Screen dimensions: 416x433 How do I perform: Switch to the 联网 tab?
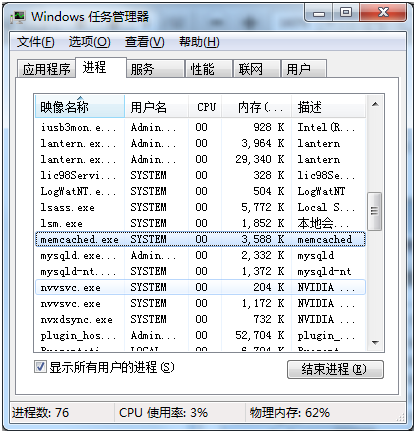[x=257, y=69]
